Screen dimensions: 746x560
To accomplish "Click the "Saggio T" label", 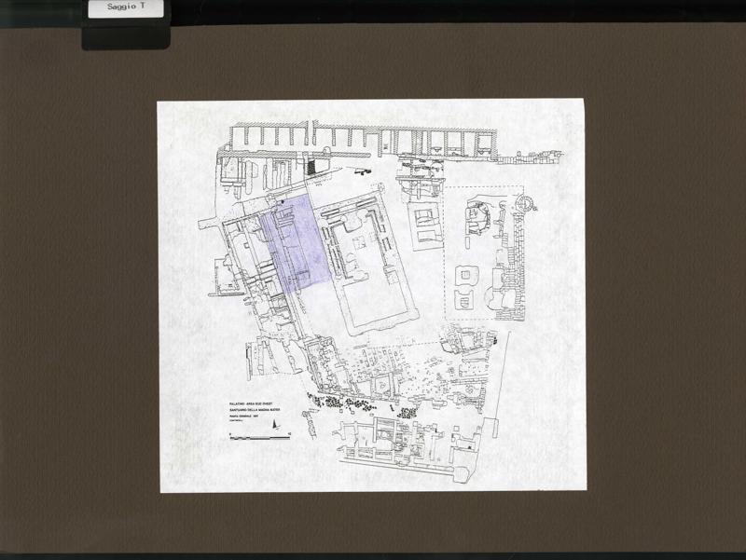I will click(126, 7).
